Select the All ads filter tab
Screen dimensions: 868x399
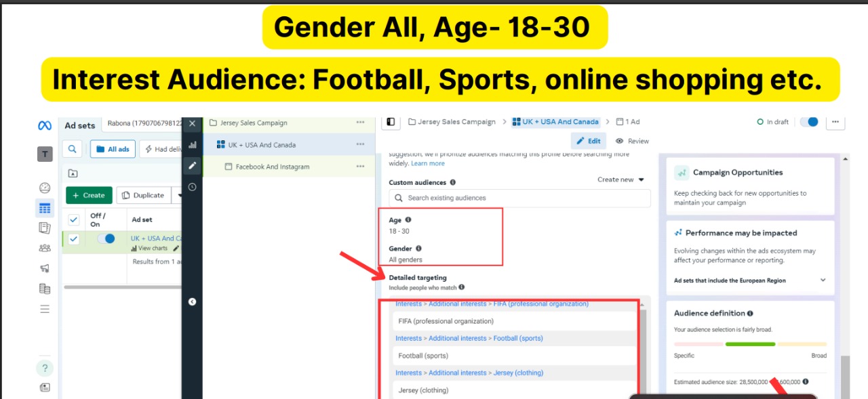(113, 149)
